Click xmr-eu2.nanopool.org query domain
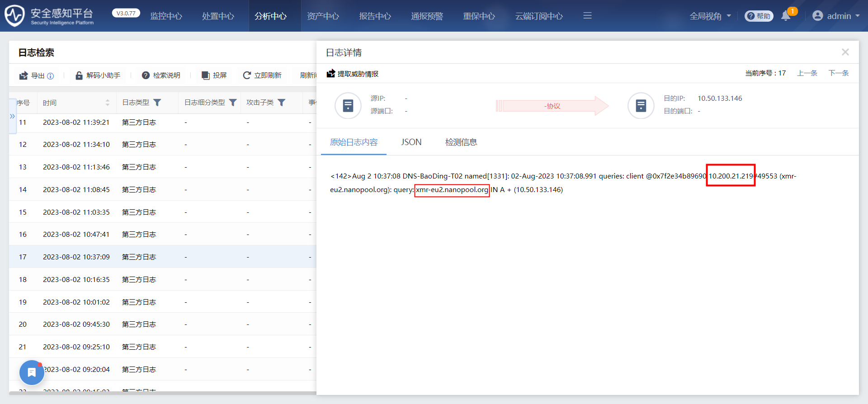Viewport: 868px width, 404px height. click(x=452, y=190)
